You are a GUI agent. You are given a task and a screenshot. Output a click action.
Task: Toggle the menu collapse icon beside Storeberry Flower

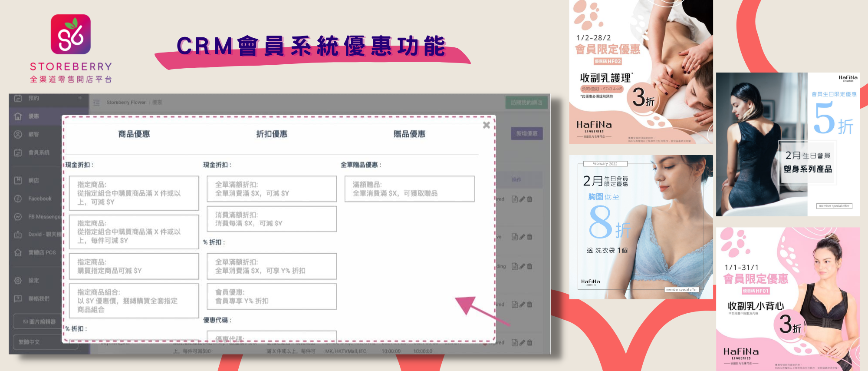click(x=96, y=103)
